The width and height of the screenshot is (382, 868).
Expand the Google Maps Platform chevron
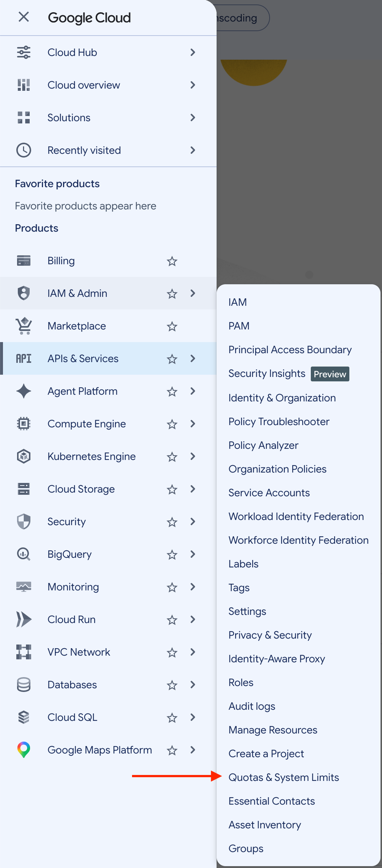point(192,750)
